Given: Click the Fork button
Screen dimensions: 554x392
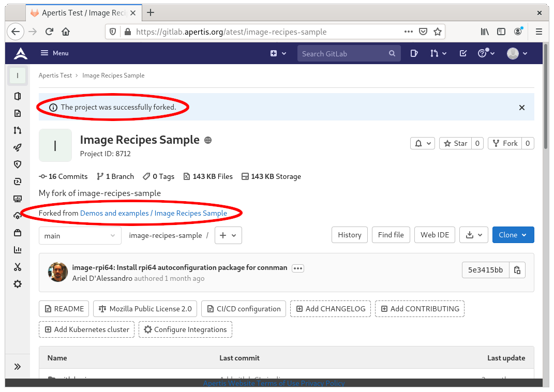Looking at the screenshot, I should tap(505, 143).
